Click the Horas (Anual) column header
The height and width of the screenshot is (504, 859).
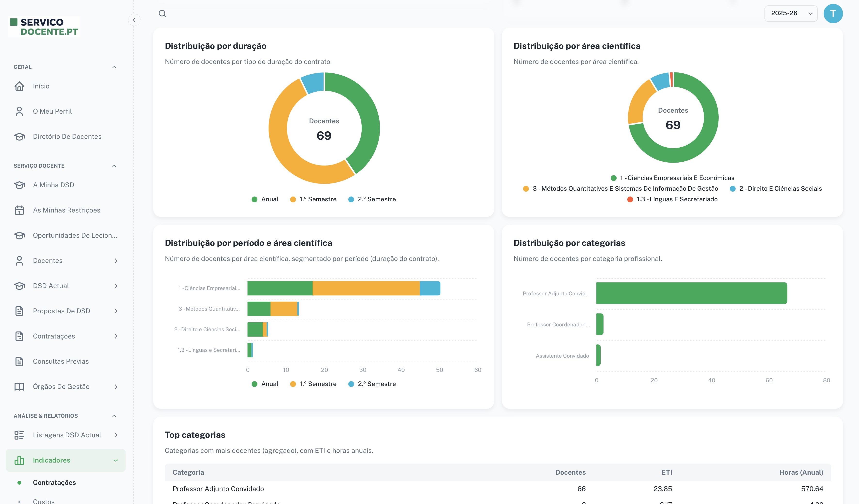[801, 473]
